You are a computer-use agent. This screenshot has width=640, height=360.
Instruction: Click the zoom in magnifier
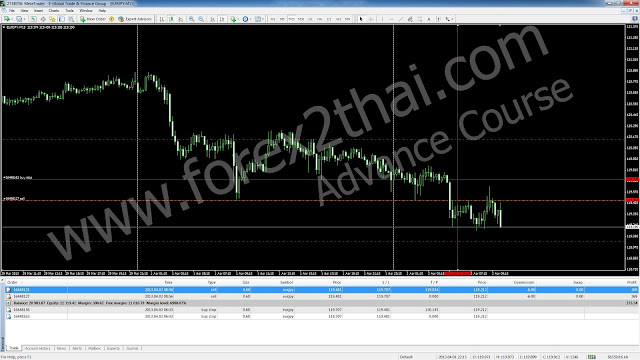point(191,19)
